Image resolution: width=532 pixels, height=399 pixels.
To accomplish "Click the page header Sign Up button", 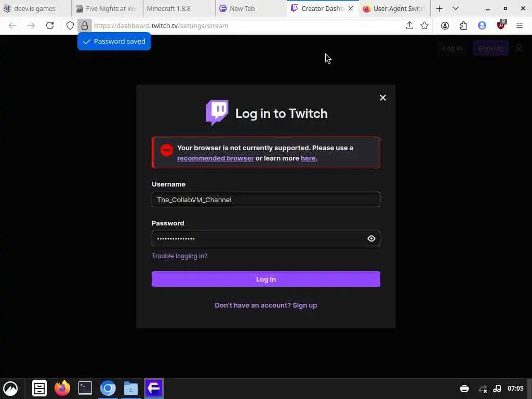I will (x=490, y=48).
